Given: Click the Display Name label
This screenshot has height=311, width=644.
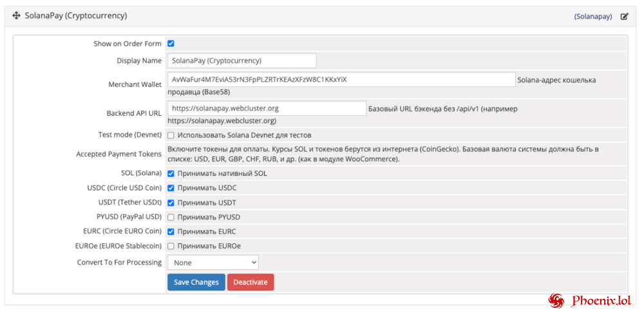Looking at the screenshot, I should click(139, 61).
